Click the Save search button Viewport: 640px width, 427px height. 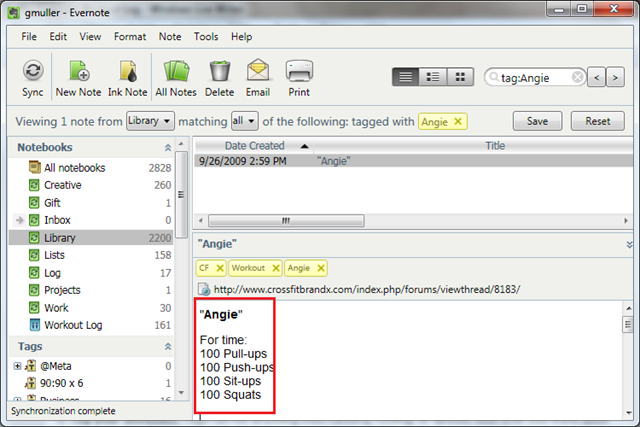(x=537, y=121)
